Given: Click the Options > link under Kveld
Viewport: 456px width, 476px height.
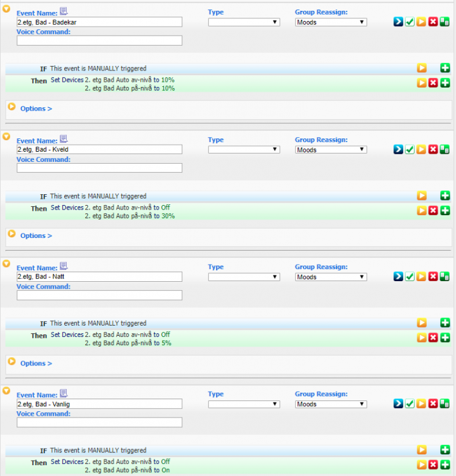Looking at the screenshot, I should point(36,235).
